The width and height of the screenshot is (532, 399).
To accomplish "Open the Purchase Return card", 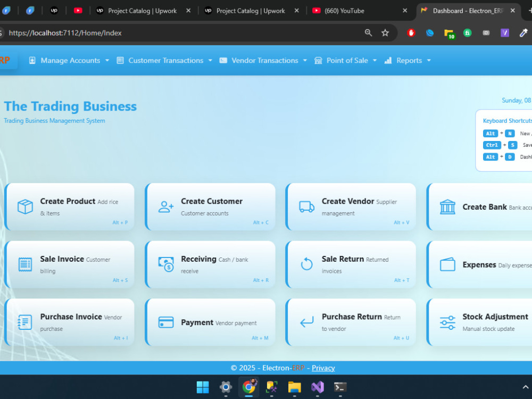I will tap(351, 322).
